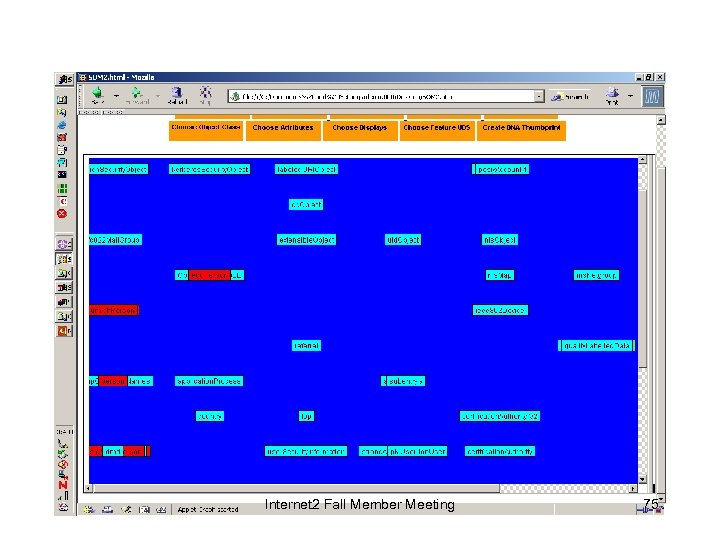Select the dcObject class box
Screen dimensions: 720x540
click(306, 204)
